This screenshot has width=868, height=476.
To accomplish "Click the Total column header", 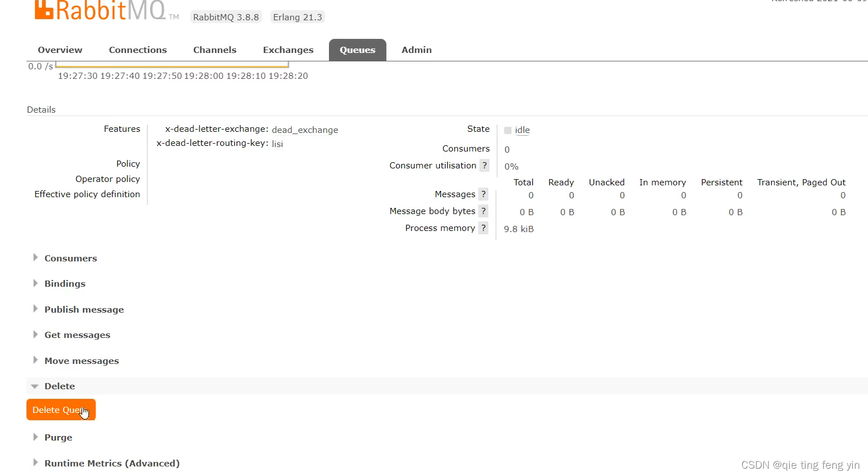I will (523, 182).
